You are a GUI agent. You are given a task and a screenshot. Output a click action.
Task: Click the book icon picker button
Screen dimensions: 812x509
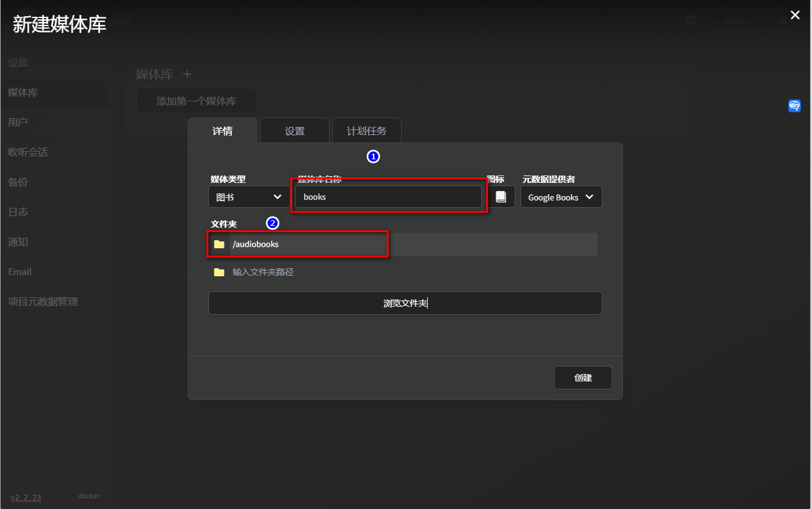501,197
